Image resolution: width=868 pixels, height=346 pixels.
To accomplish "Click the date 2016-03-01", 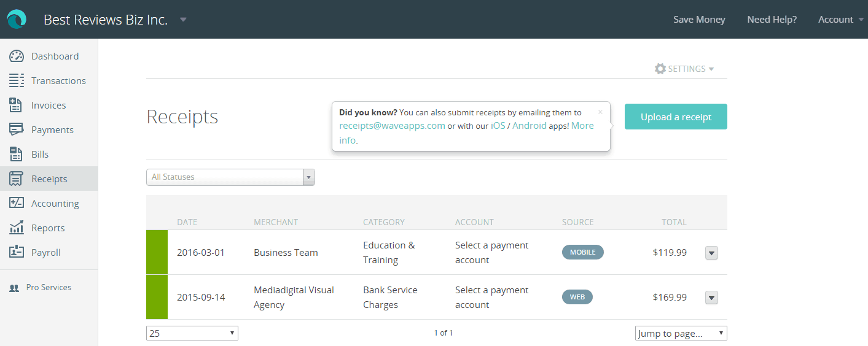I will pos(201,252).
